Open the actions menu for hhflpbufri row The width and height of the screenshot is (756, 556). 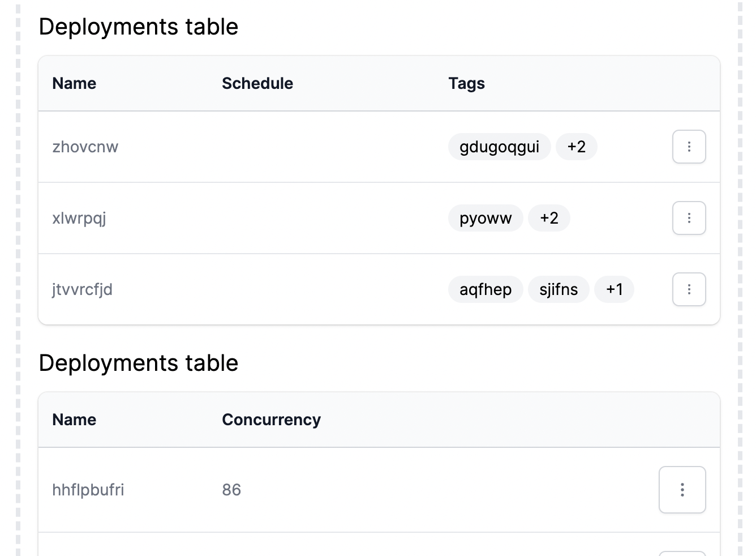click(682, 490)
